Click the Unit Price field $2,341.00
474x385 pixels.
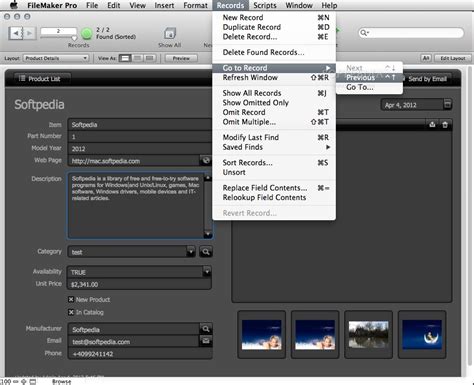[x=139, y=284]
